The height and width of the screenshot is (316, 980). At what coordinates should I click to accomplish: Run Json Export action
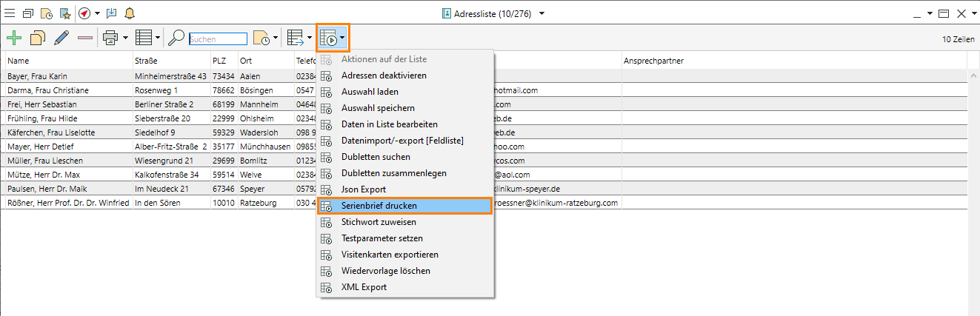coord(405,189)
